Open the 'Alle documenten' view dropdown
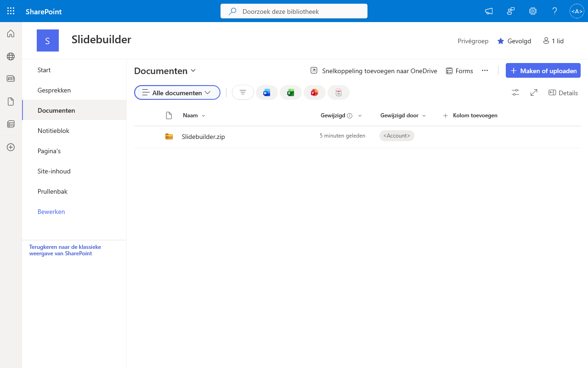Screen dimensions: 588x368 pos(177,92)
